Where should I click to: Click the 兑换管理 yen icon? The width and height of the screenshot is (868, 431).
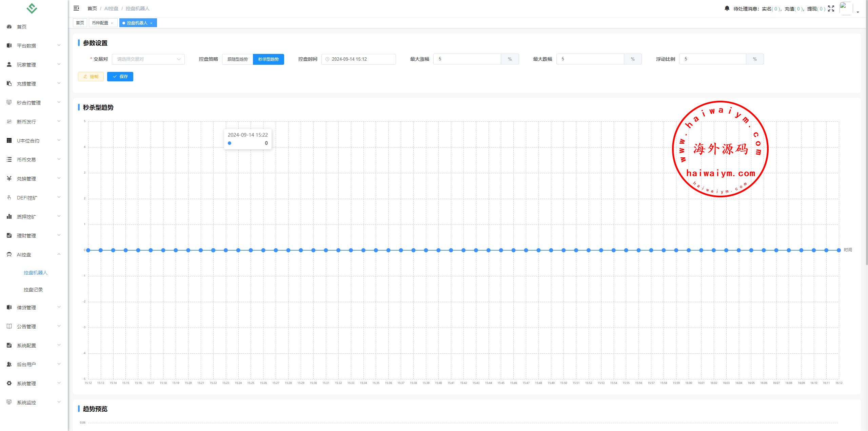[9, 178]
